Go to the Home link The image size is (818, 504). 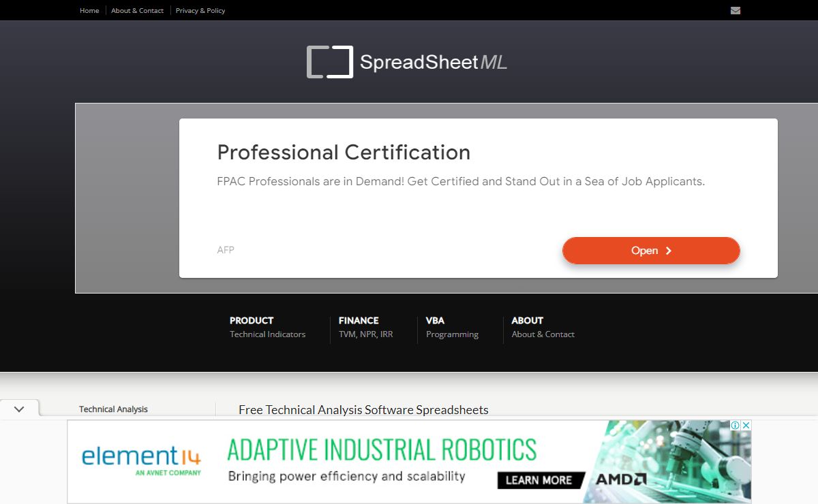[x=89, y=10]
